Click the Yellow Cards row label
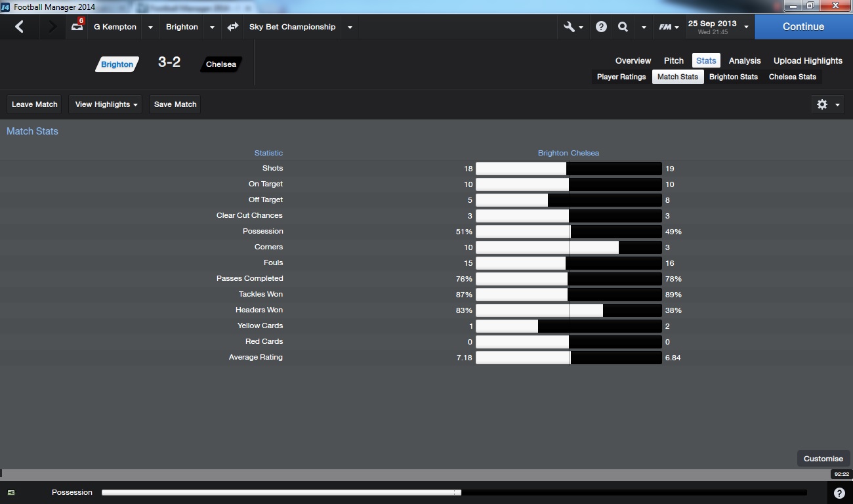The height and width of the screenshot is (504, 853). pos(260,325)
